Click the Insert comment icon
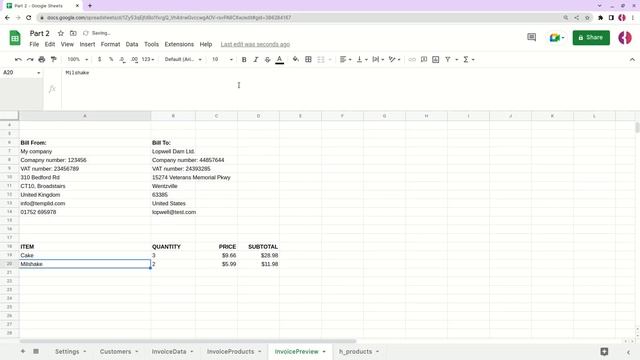Viewport: 640px width, 360px height. (x=424, y=60)
